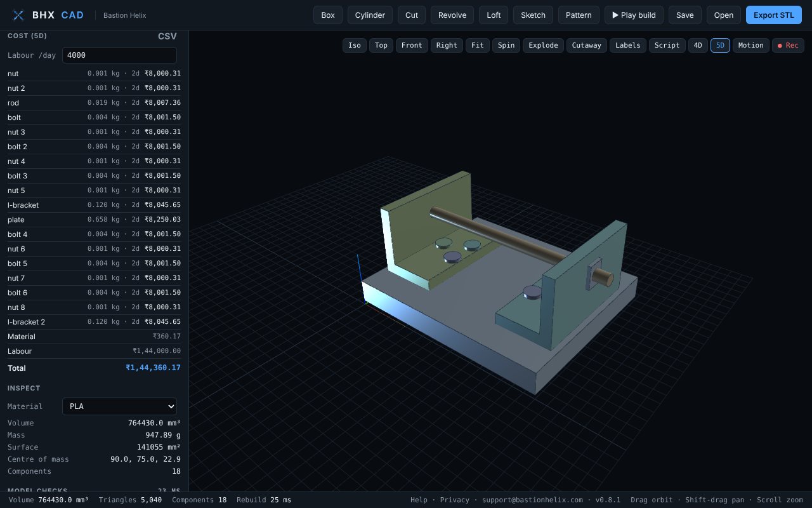The width and height of the screenshot is (812, 508).
Task: Switch to Top view
Action: tap(381, 45)
